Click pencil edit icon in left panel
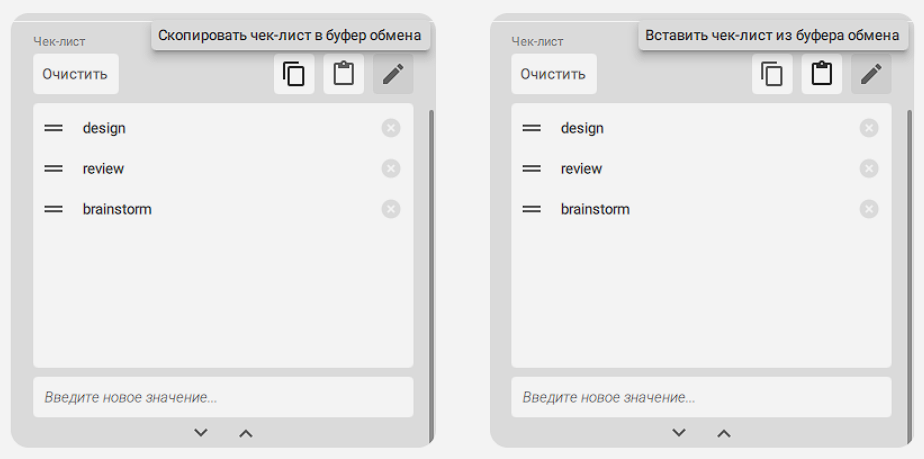The height and width of the screenshot is (459, 924). pos(393,74)
